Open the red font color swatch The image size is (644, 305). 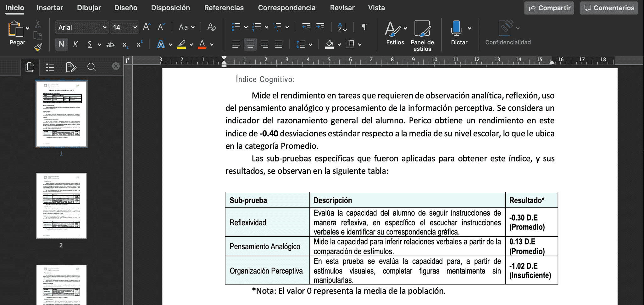tap(203, 44)
